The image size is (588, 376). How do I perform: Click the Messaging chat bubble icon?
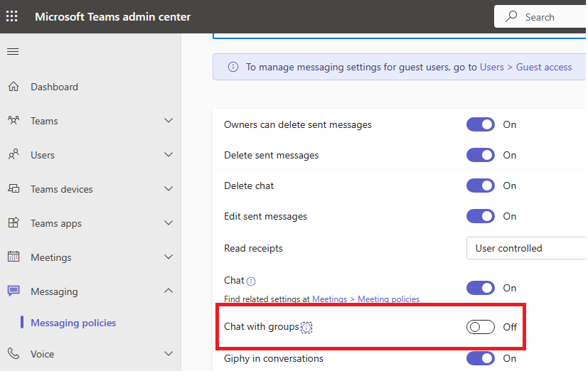pyautogui.click(x=14, y=291)
